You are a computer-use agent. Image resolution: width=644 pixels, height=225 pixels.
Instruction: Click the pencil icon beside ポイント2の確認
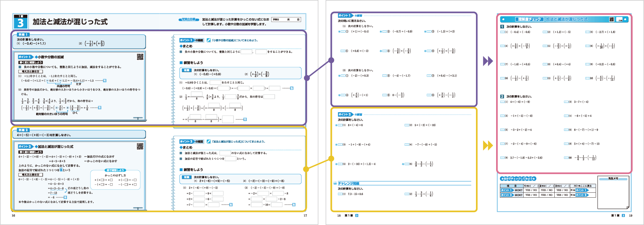209,142
